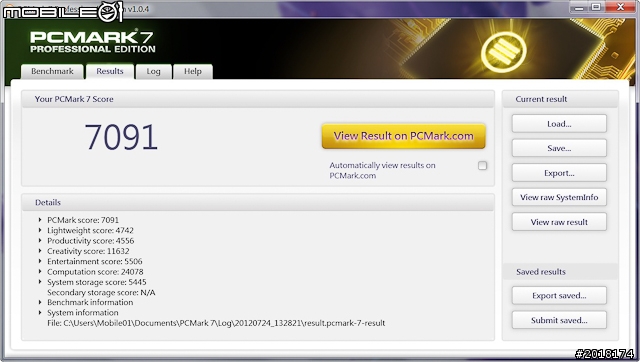Click the result file path line
640x362 pixels.
click(216, 323)
